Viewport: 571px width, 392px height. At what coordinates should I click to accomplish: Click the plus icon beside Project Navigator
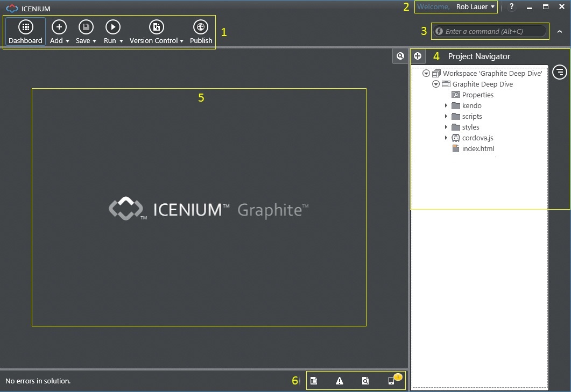coord(418,56)
